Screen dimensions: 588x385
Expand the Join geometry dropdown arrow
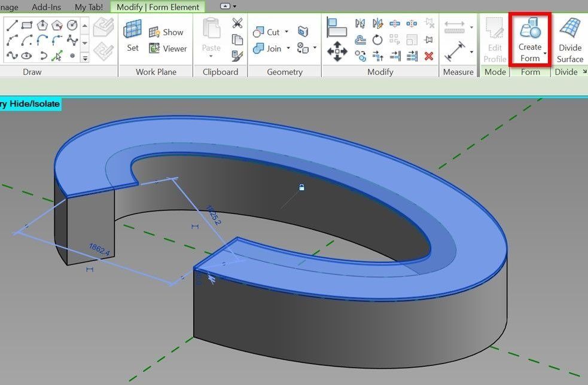coord(288,48)
